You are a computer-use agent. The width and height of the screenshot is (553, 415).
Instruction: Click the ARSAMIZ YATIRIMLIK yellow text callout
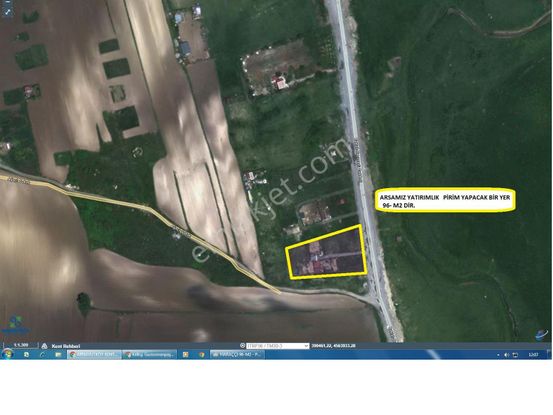pos(445,201)
